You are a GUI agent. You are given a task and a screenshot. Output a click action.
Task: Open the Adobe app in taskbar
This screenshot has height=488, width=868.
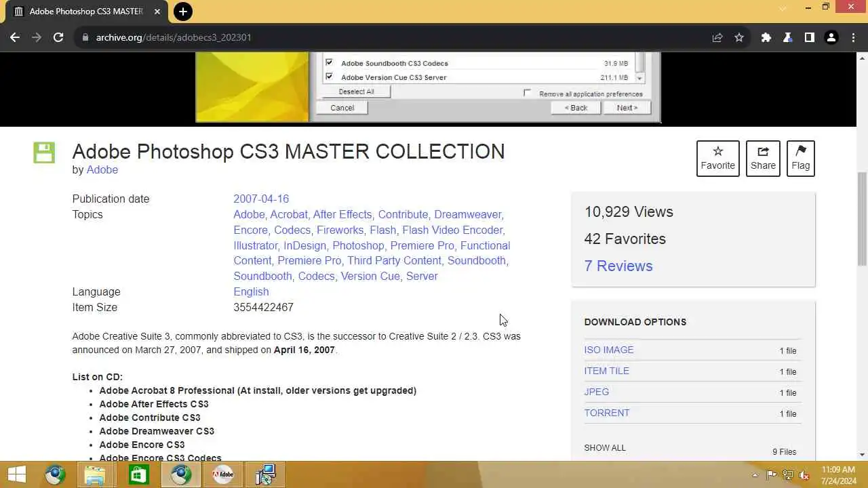click(x=222, y=474)
